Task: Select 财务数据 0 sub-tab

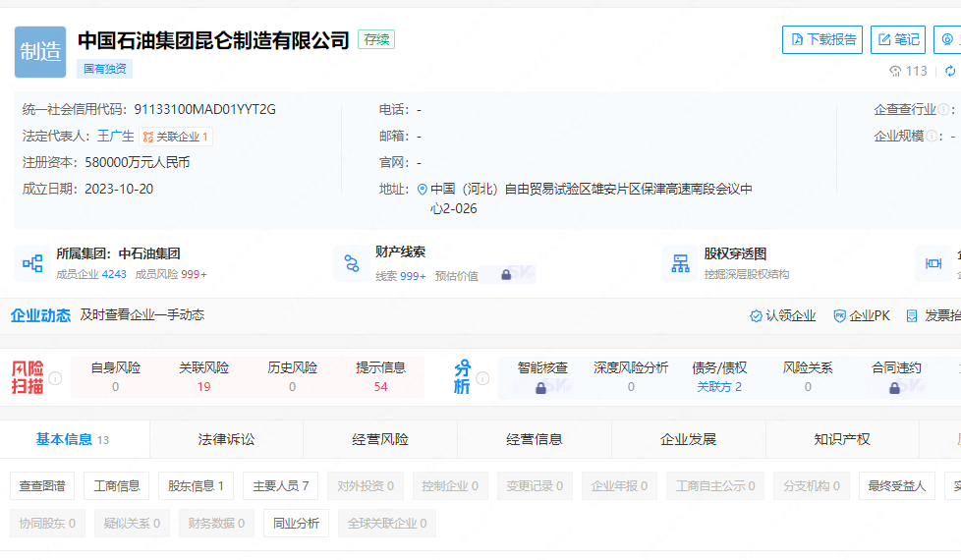Action: point(216,524)
